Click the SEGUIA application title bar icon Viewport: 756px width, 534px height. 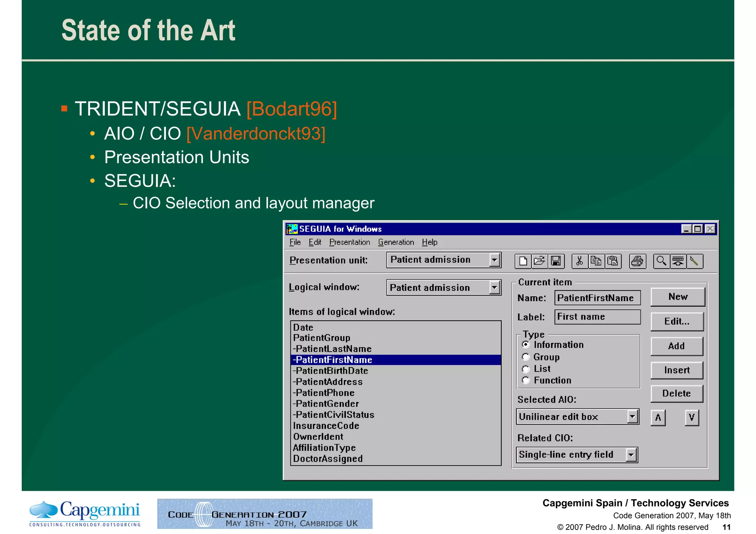click(x=292, y=229)
